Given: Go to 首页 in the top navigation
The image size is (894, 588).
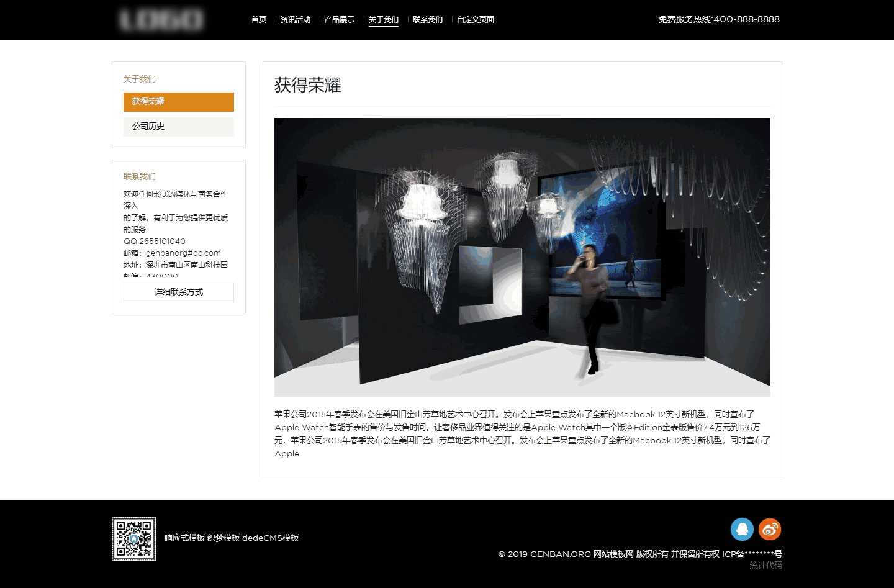Looking at the screenshot, I should point(259,20).
